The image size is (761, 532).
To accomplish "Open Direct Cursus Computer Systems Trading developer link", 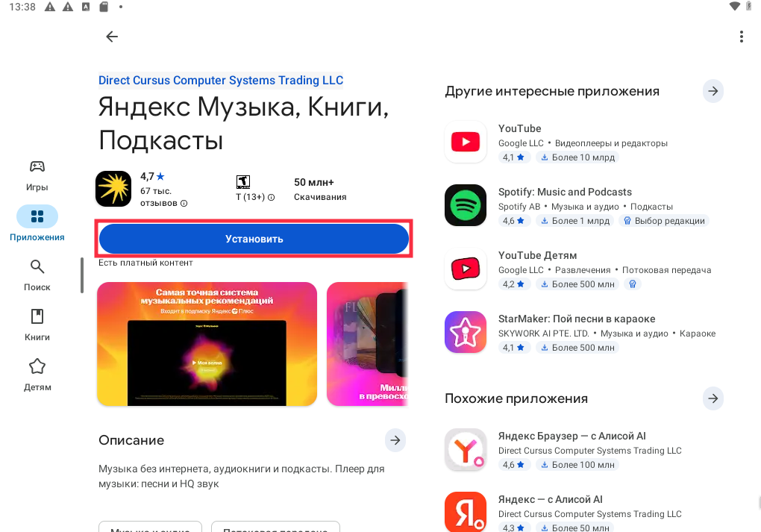I will [221, 80].
